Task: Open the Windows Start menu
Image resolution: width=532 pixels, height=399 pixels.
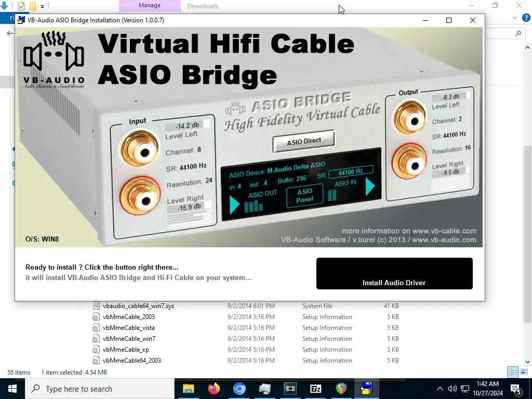Action: click(12, 389)
